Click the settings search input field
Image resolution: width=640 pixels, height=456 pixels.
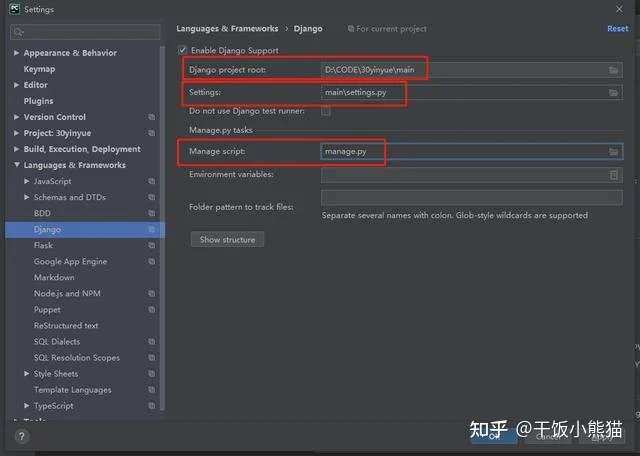coord(85,32)
